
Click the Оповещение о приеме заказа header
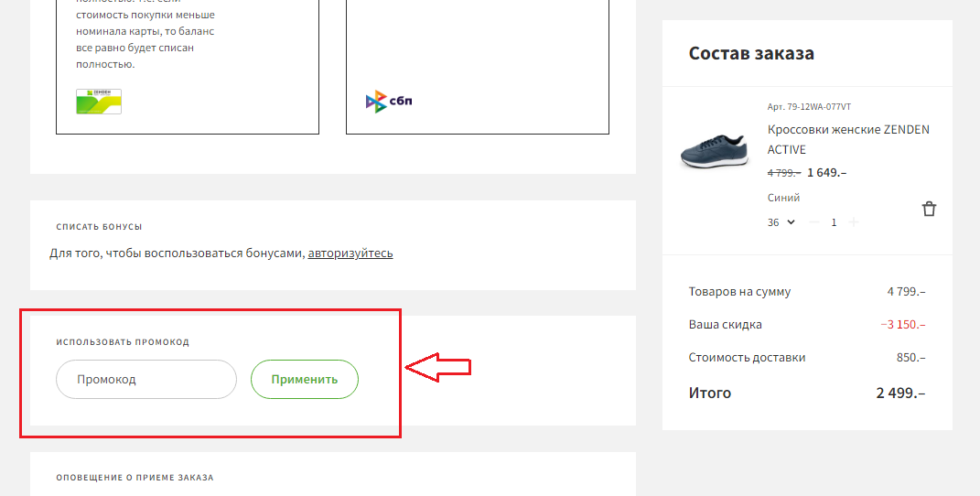135,478
